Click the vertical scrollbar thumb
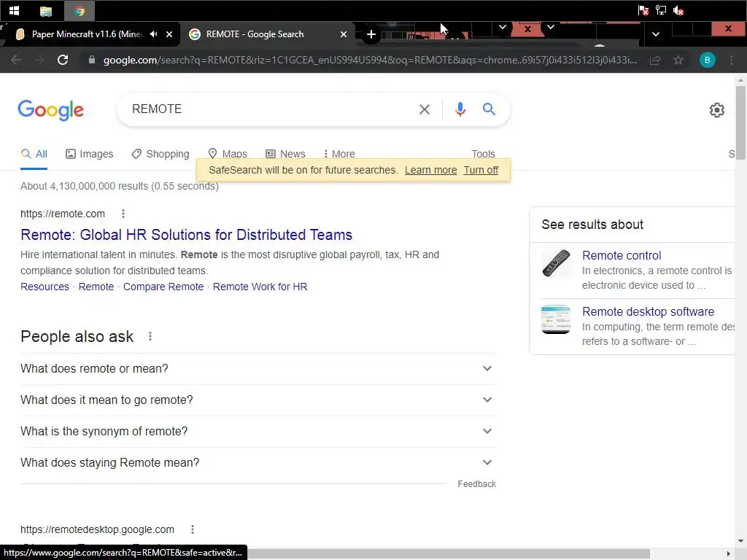This screenshot has width=747, height=560. tap(740, 124)
